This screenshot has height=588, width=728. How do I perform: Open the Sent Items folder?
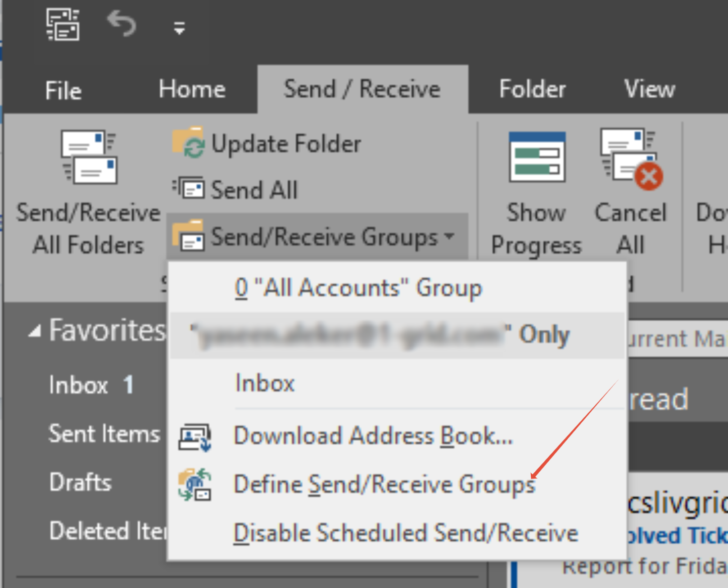click(x=104, y=434)
